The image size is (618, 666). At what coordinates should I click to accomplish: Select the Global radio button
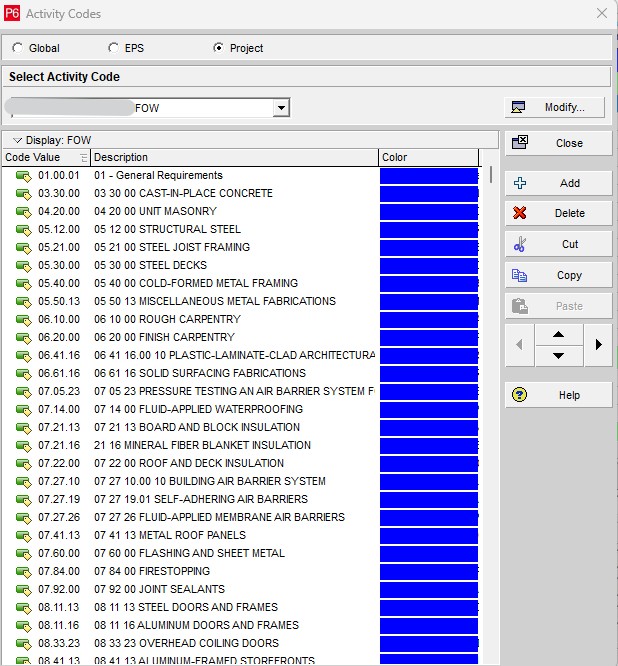point(18,48)
